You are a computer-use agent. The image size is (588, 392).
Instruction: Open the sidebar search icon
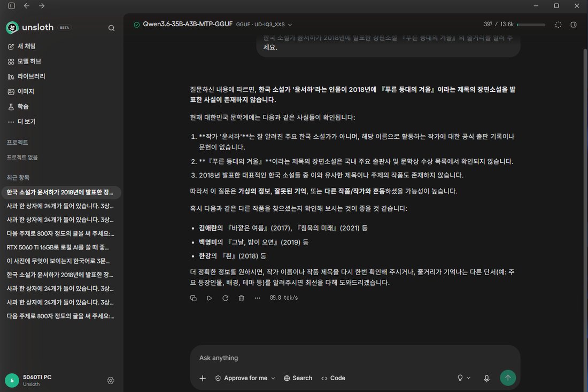(111, 28)
